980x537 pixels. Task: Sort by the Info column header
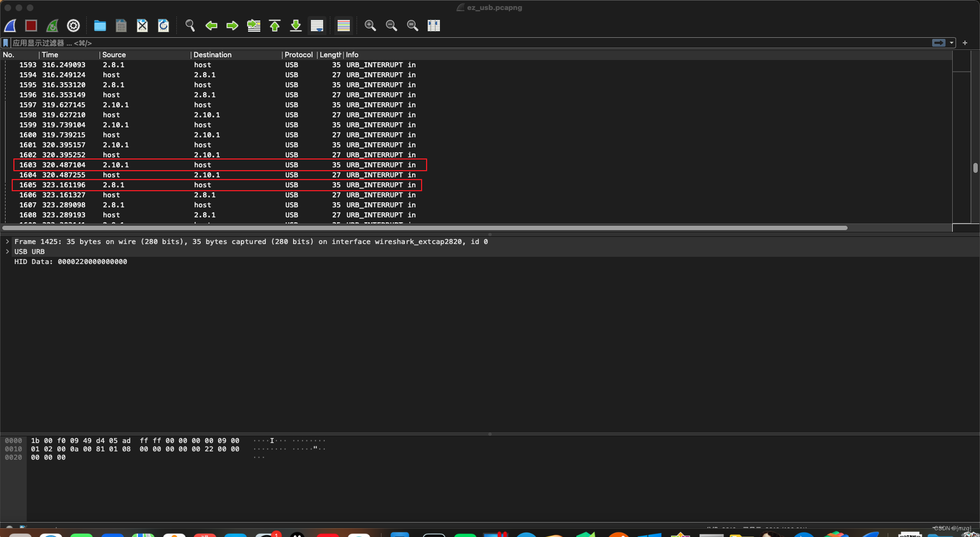click(648, 55)
